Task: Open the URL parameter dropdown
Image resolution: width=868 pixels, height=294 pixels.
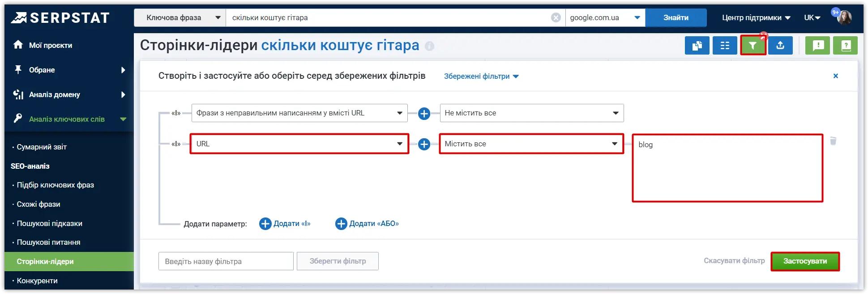Action: [x=299, y=144]
